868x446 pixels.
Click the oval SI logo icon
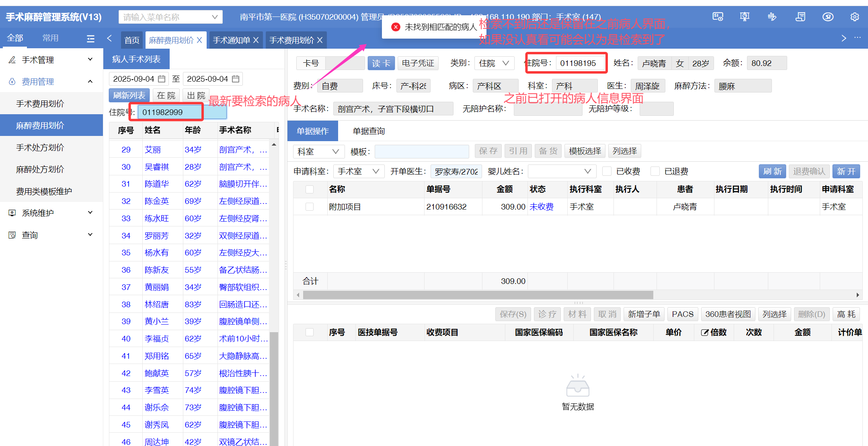click(828, 17)
